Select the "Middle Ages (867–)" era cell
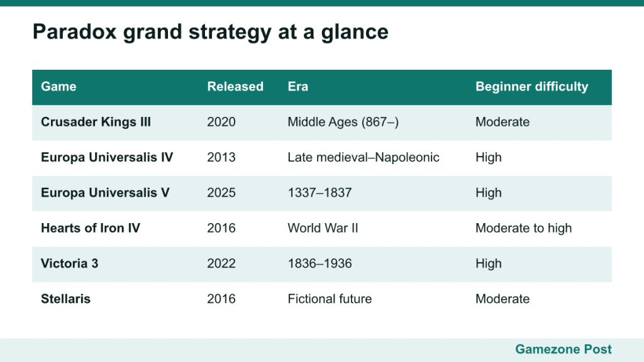Image resolution: width=644 pixels, height=362 pixels. point(343,122)
